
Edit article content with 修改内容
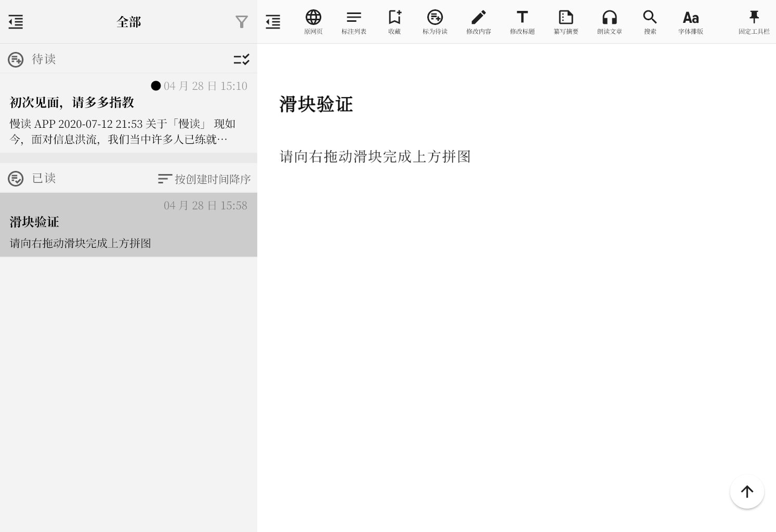(479, 22)
